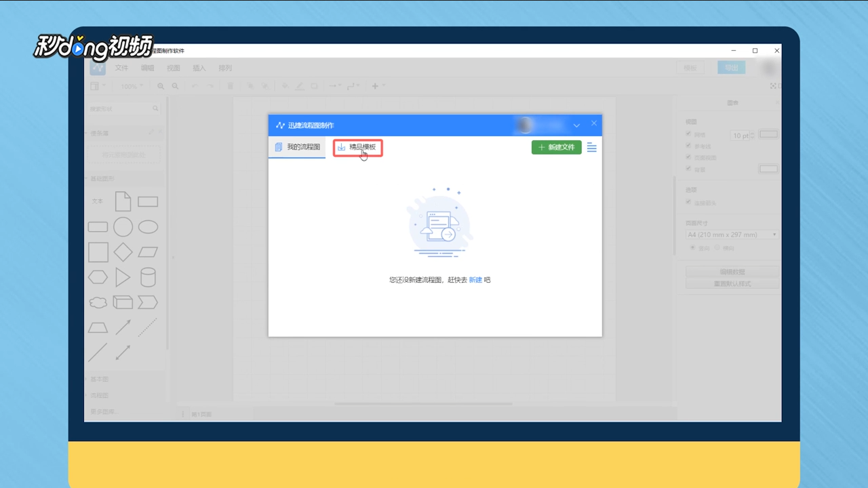Open the 插入 menu
This screenshot has width=868, height=488.
[199, 68]
